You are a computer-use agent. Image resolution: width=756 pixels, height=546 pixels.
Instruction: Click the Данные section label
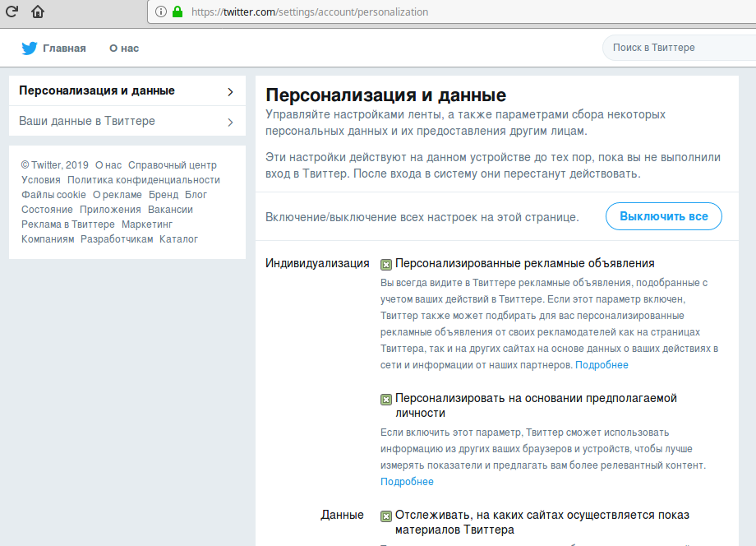click(x=343, y=515)
